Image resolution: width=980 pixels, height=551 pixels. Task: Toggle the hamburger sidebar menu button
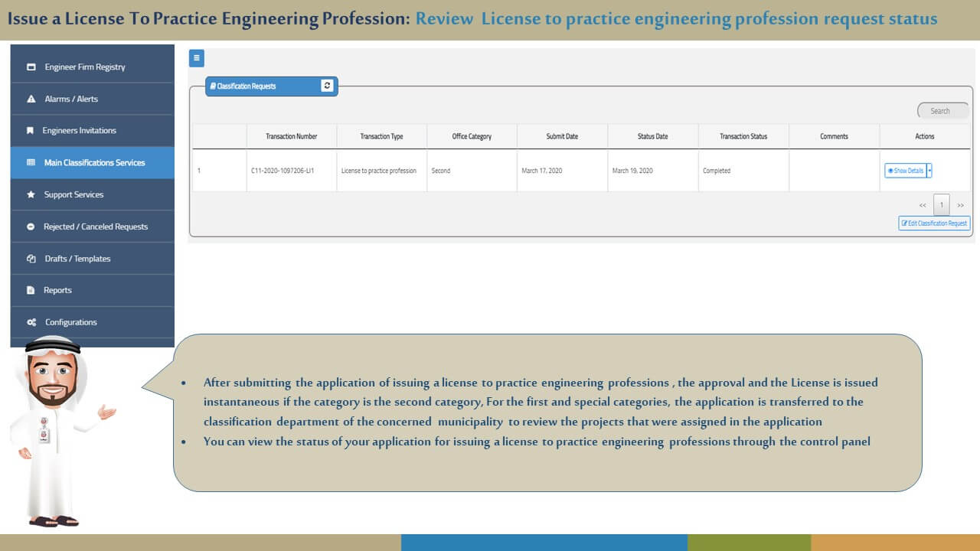[196, 58]
